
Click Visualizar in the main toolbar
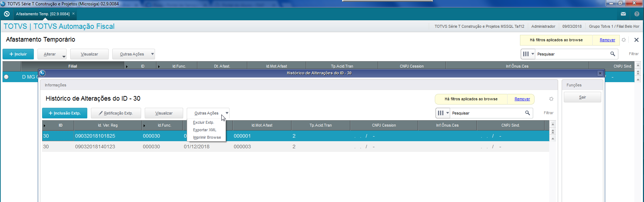click(x=89, y=54)
